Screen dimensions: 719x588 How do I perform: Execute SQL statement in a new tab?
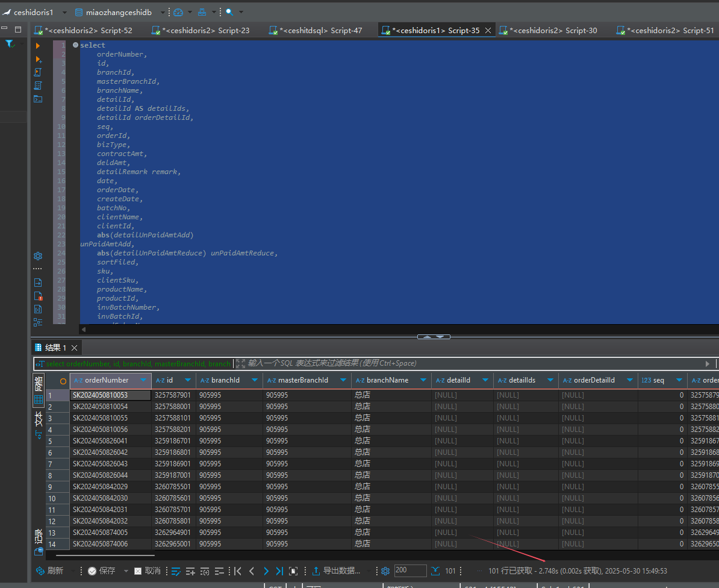(x=39, y=59)
